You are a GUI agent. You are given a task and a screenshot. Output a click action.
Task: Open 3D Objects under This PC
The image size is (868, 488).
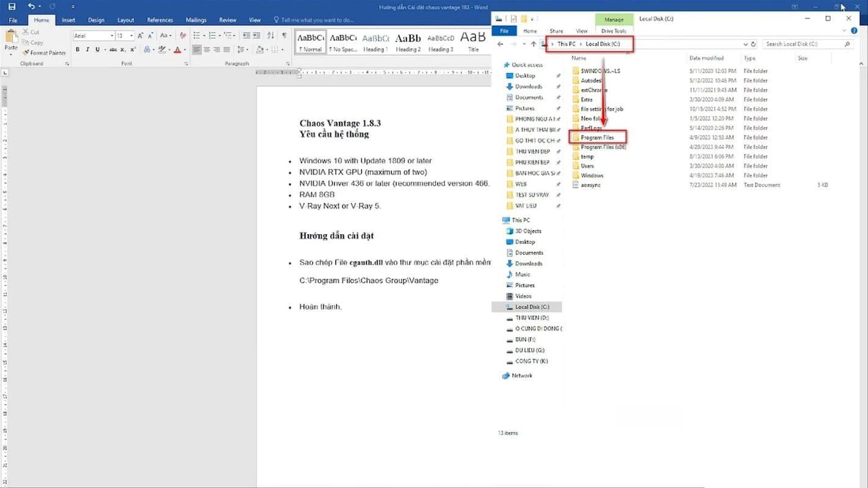click(x=528, y=231)
